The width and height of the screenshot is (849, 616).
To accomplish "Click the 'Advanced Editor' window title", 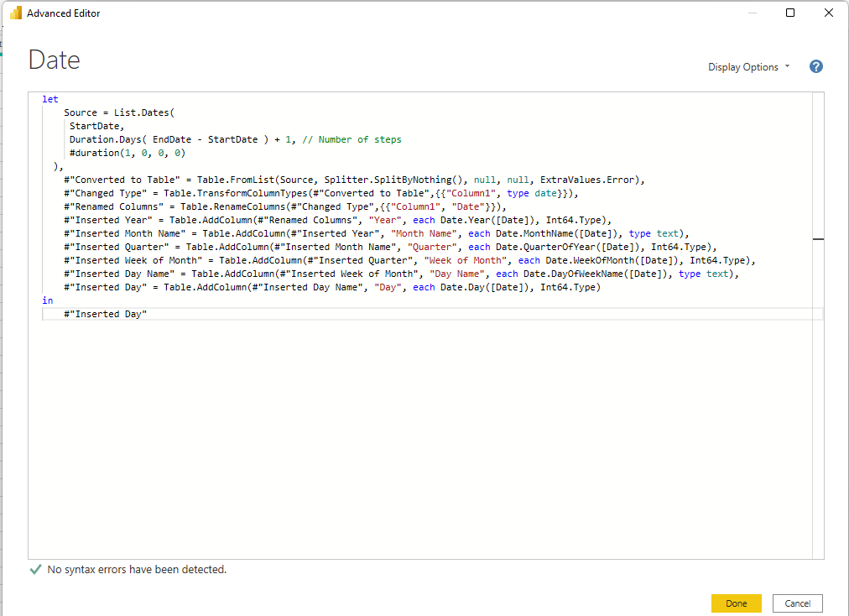I will (64, 13).
